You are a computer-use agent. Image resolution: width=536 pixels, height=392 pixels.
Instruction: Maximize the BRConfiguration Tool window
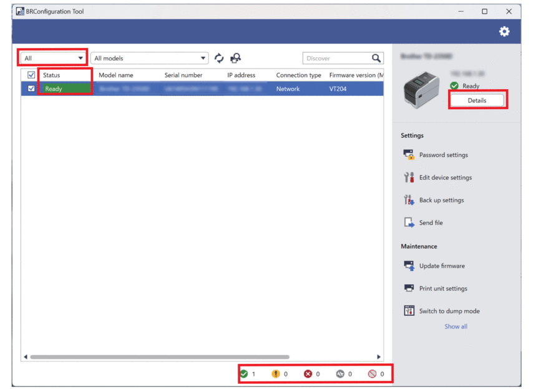coord(484,11)
